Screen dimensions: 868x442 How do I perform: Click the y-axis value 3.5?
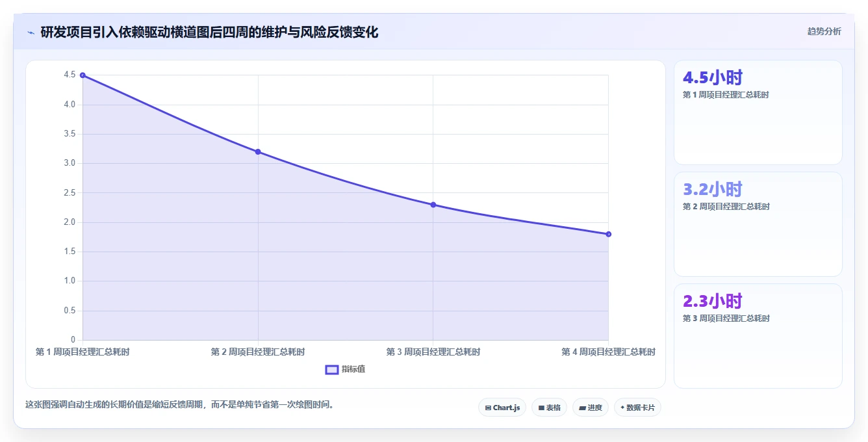pyautogui.click(x=70, y=134)
